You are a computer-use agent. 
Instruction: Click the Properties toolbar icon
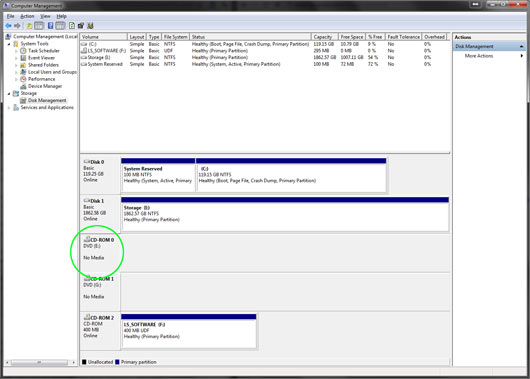[x=81, y=26]
